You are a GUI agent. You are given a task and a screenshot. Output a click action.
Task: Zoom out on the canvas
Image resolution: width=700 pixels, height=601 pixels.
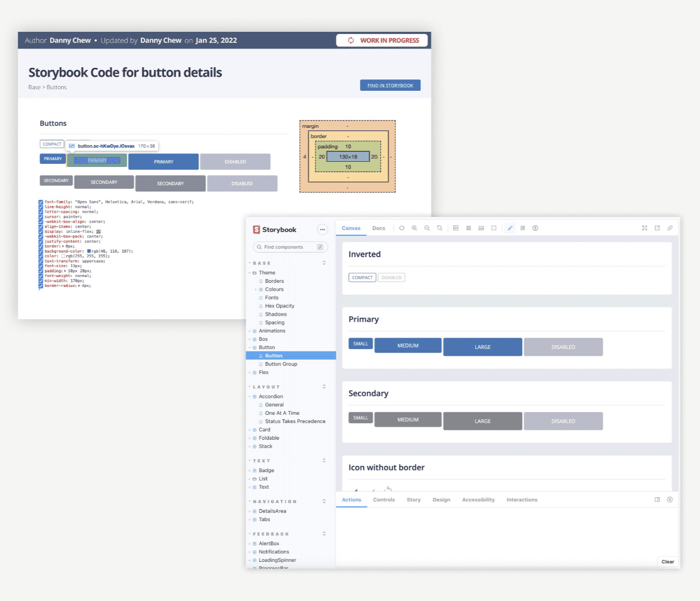click(x=427, y=228)
